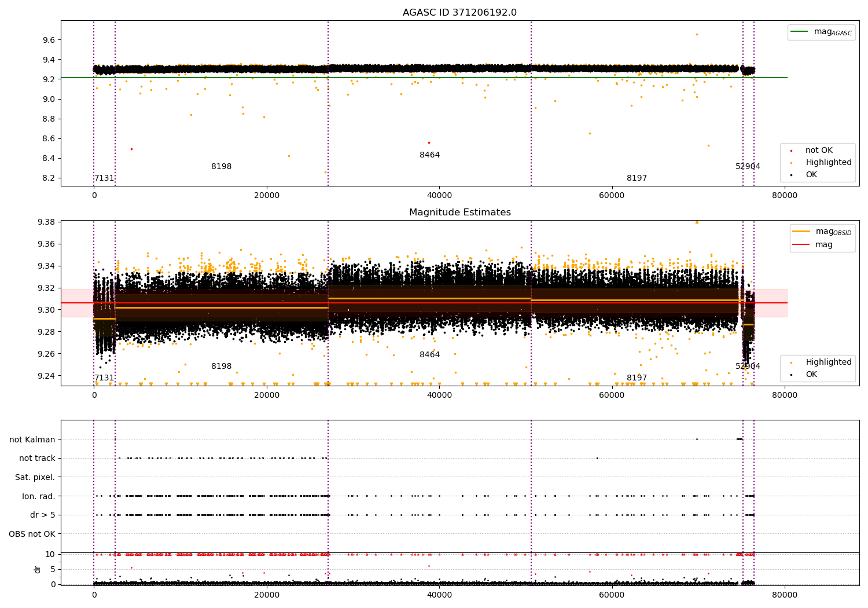Click obsid label 52904 in Magnitude Estimates plot
Viewport: 868px width, 608px height.
point(748,367)
